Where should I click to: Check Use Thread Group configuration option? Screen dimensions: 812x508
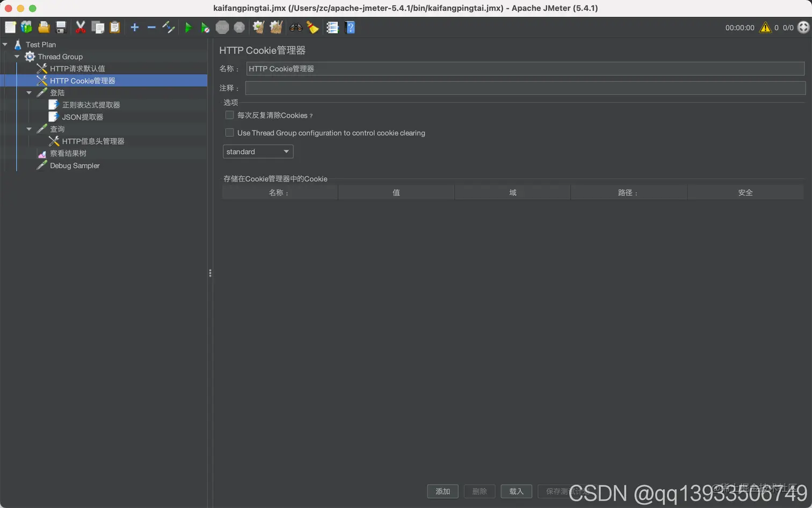[x=229, y=133]
